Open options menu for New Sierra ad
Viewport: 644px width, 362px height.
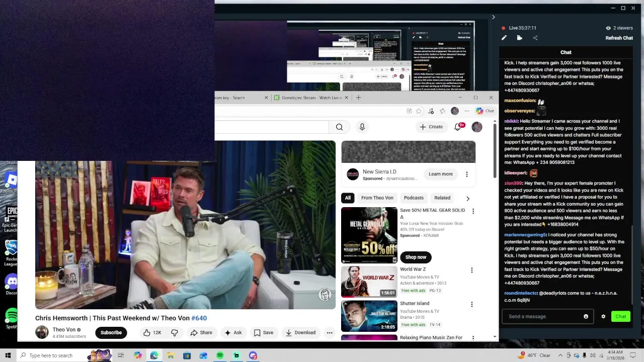tap(466, 174)
